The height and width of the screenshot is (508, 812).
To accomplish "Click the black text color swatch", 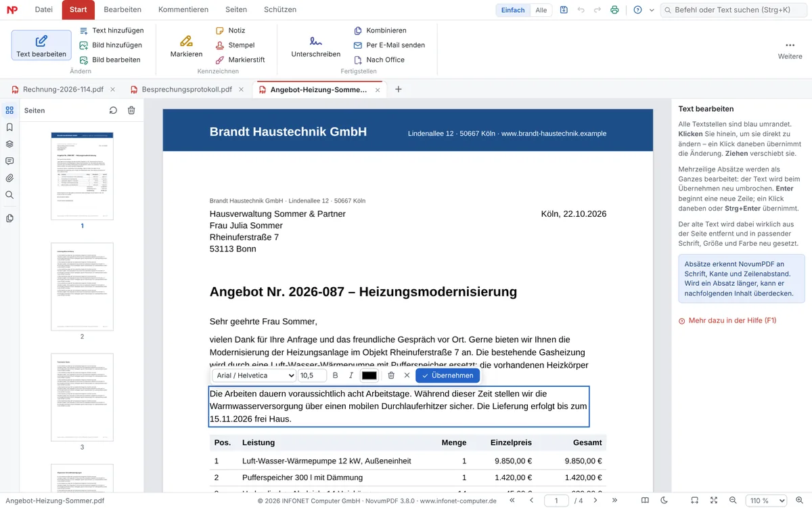I will pos(369,375).
